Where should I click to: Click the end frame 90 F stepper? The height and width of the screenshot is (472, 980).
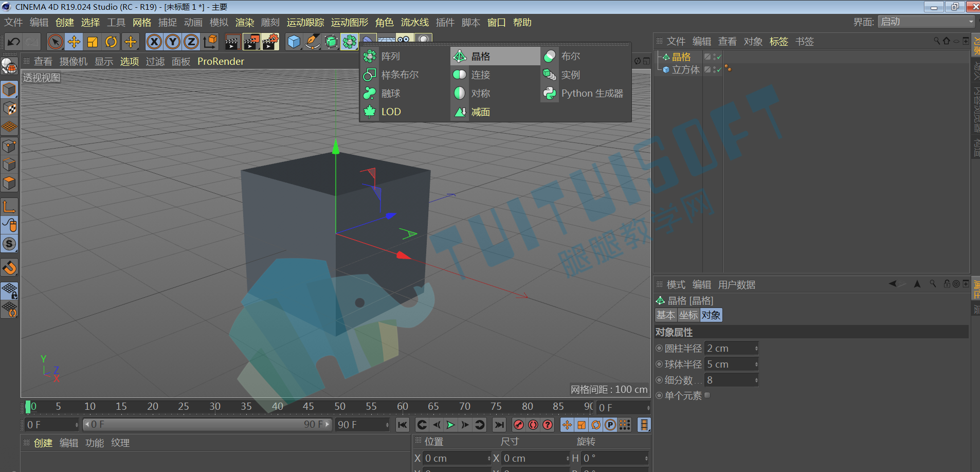[x=387, y=425]
